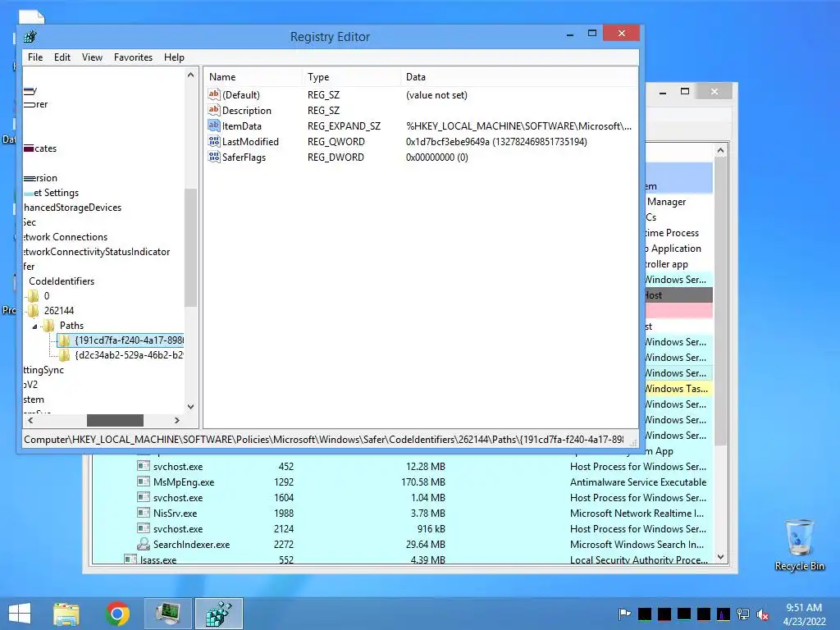Click the network tray icon
This screenshot has width=840, height=630.
click(x=743, y=614)
